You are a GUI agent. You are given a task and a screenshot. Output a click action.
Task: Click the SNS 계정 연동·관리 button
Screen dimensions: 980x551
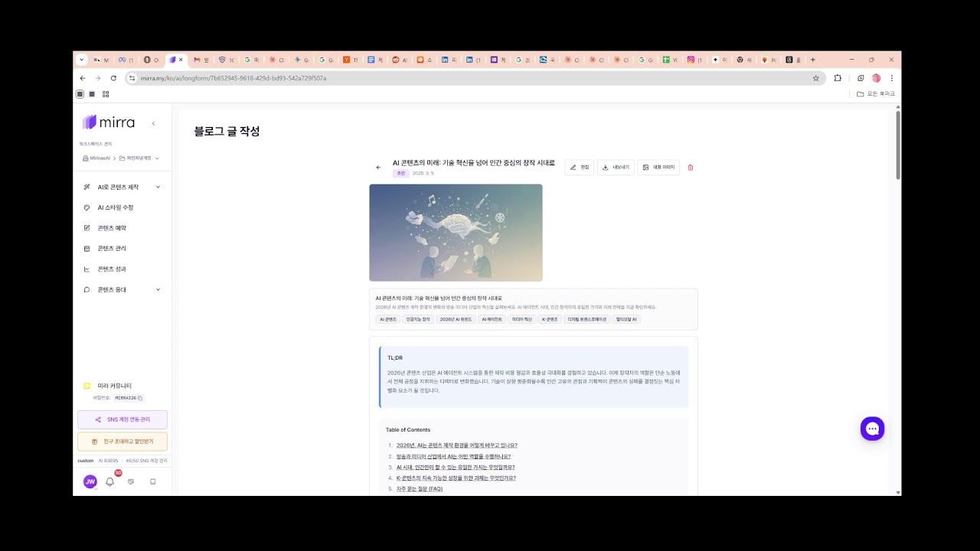122,419
